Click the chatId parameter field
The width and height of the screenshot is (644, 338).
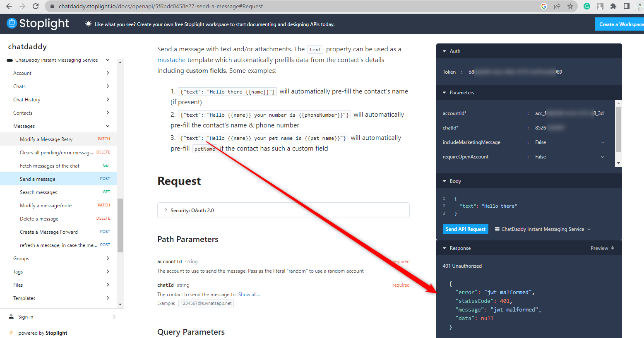[570, 128]
